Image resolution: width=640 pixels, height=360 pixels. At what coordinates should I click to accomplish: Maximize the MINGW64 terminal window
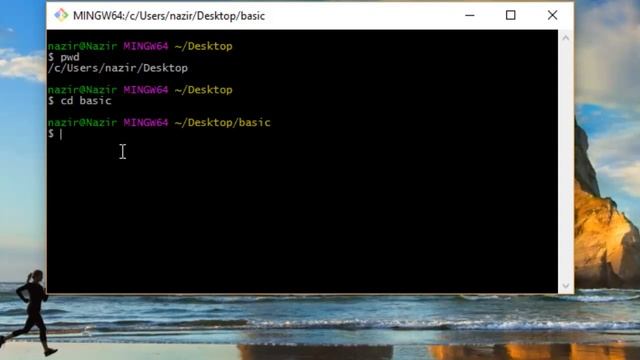tap(510, 15)
